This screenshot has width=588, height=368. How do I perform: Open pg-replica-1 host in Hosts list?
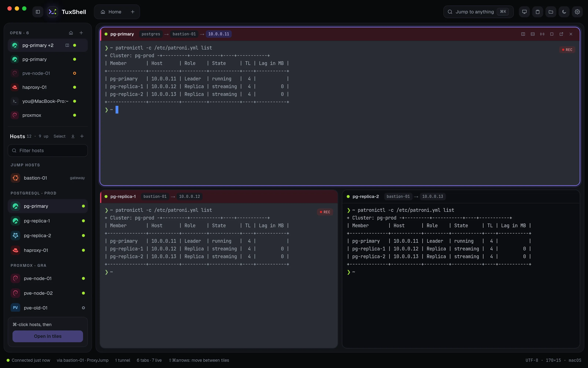pos(48,221)
